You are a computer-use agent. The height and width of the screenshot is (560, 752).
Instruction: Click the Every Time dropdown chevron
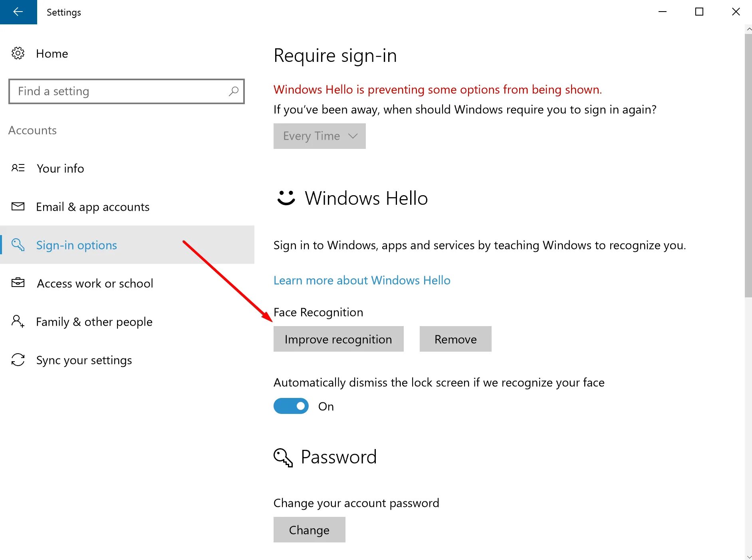pyautogui.click(x=353, y=136)
